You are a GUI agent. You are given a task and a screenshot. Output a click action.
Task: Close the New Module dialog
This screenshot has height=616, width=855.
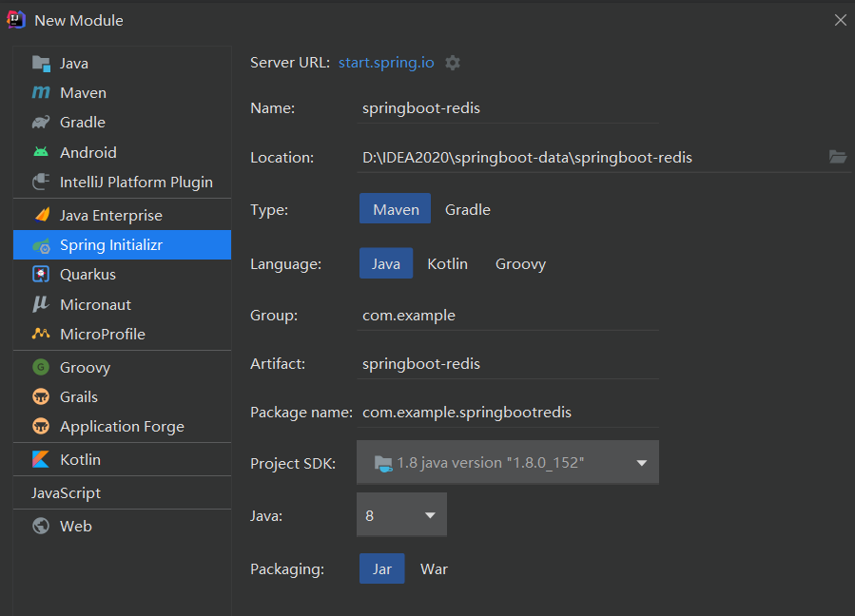coord(841,20)
